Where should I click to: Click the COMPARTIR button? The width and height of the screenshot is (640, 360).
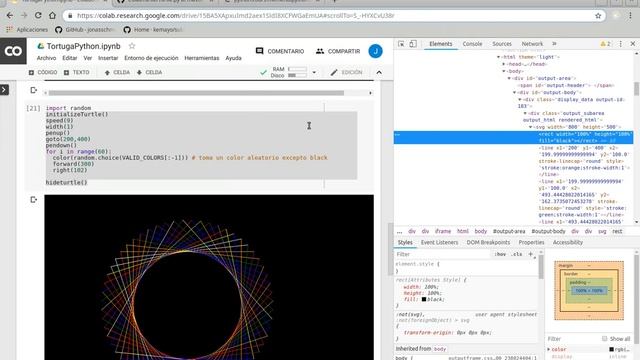coord(338,51)
